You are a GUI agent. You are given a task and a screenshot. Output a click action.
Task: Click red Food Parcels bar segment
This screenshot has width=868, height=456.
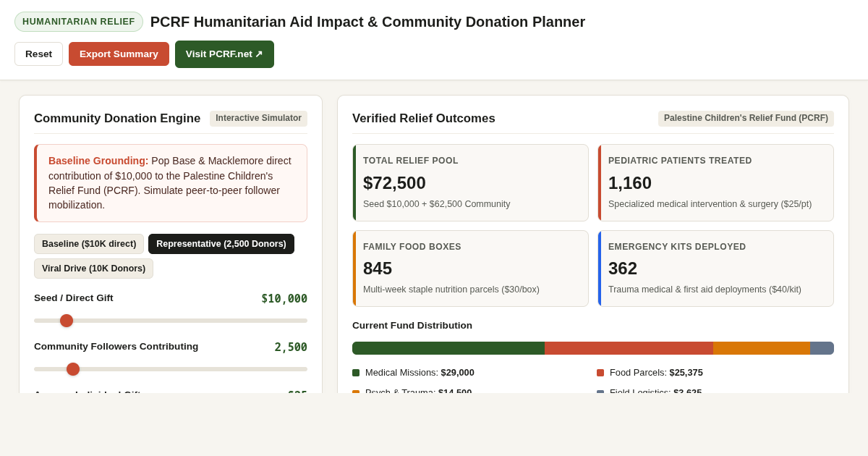(x=629, y=348)
